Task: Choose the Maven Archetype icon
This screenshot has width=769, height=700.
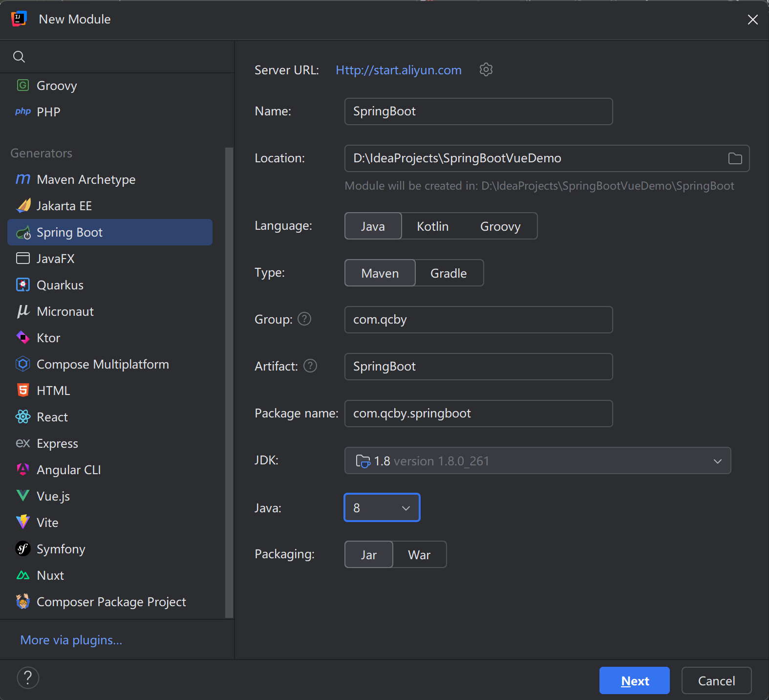Action: coord(23,179)
